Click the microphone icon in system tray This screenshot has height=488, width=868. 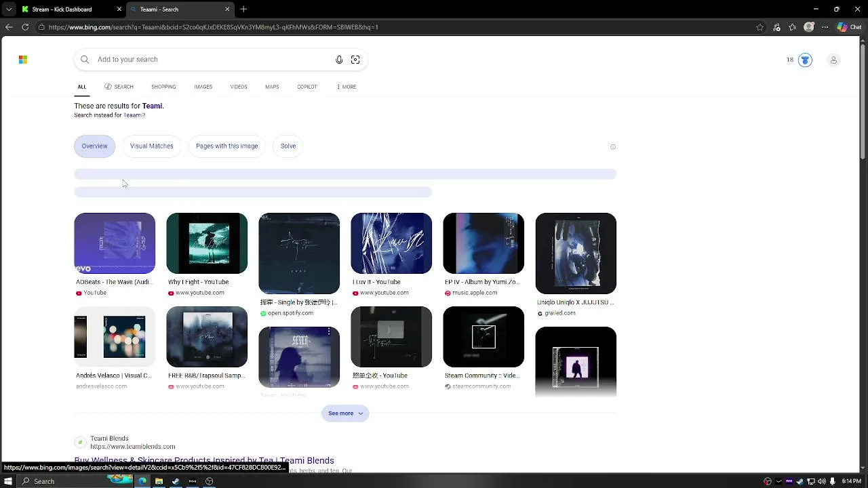832,481
